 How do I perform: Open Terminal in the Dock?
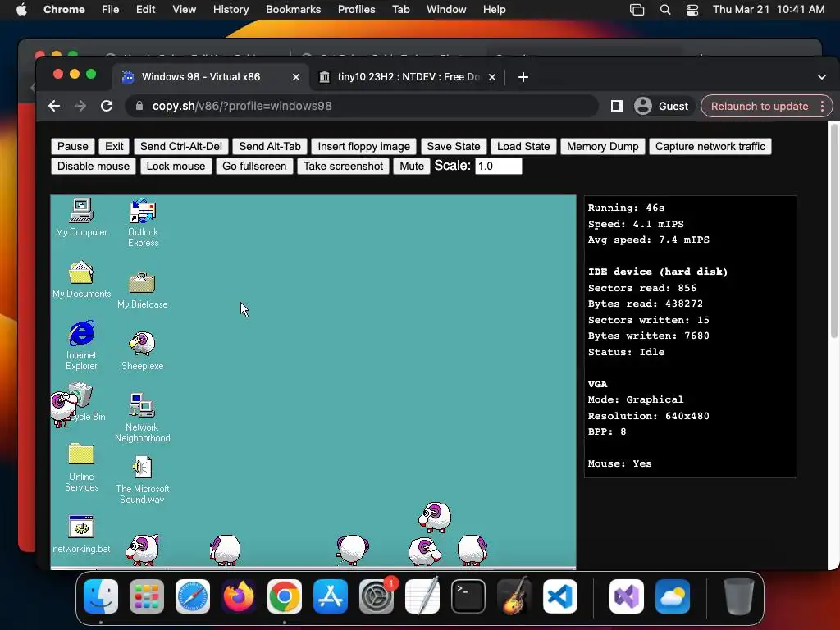pyautogui.click(x=468, y=596)
